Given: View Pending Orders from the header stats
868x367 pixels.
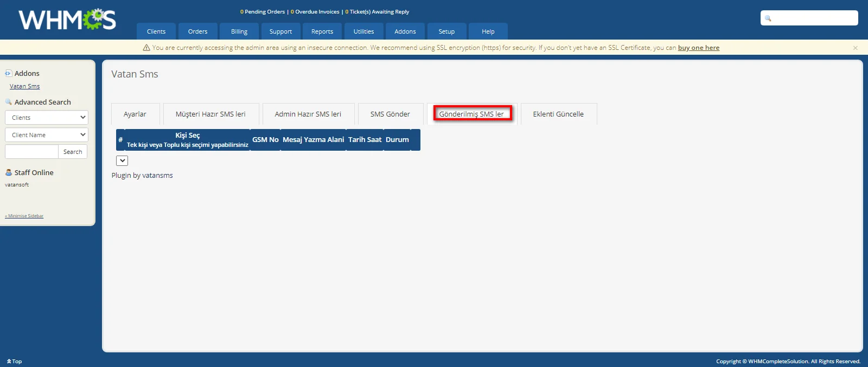Looking at the screenshot, I should click(x=263, y=11).
